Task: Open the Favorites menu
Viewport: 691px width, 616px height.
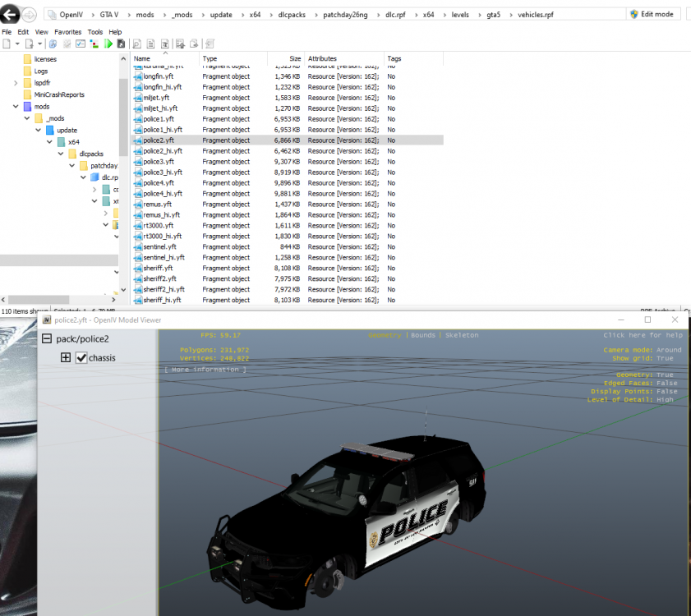Action: pyautogui.click(x=67, y=32)
